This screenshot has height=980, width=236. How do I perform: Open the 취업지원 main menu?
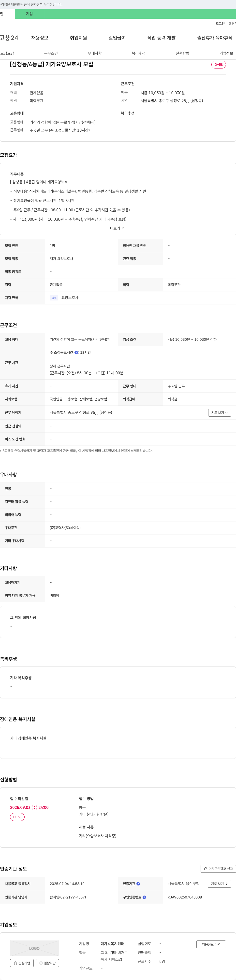tap(78, 38)
